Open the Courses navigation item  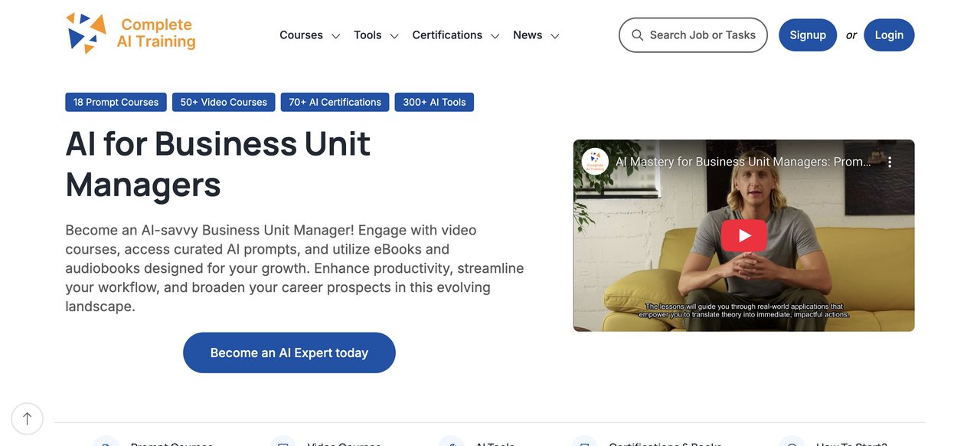(x=301, y=35)
